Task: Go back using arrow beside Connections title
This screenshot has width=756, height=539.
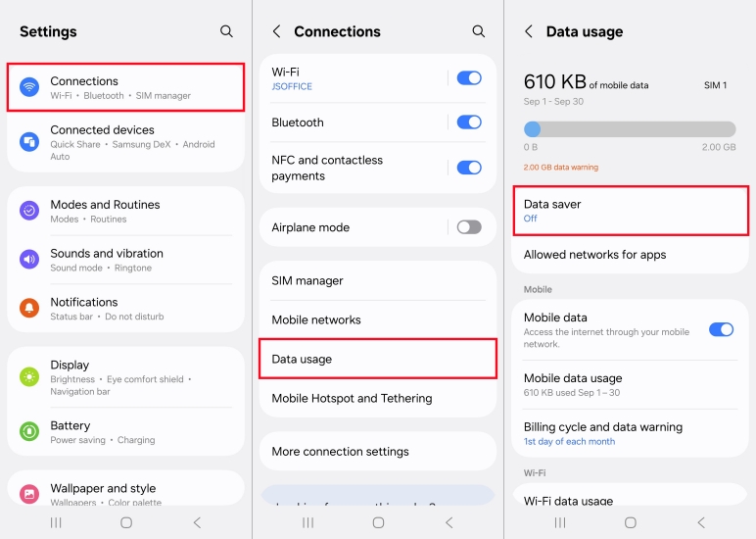Action: [277, 31]
